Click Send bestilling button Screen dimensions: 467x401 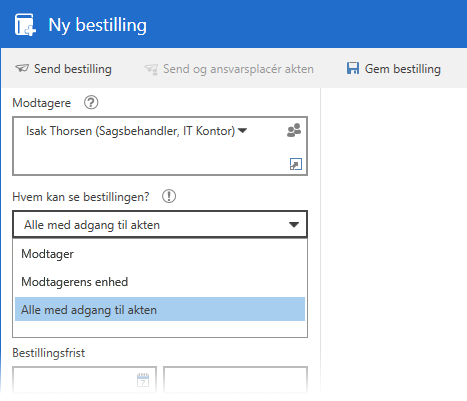pos(63,69)
